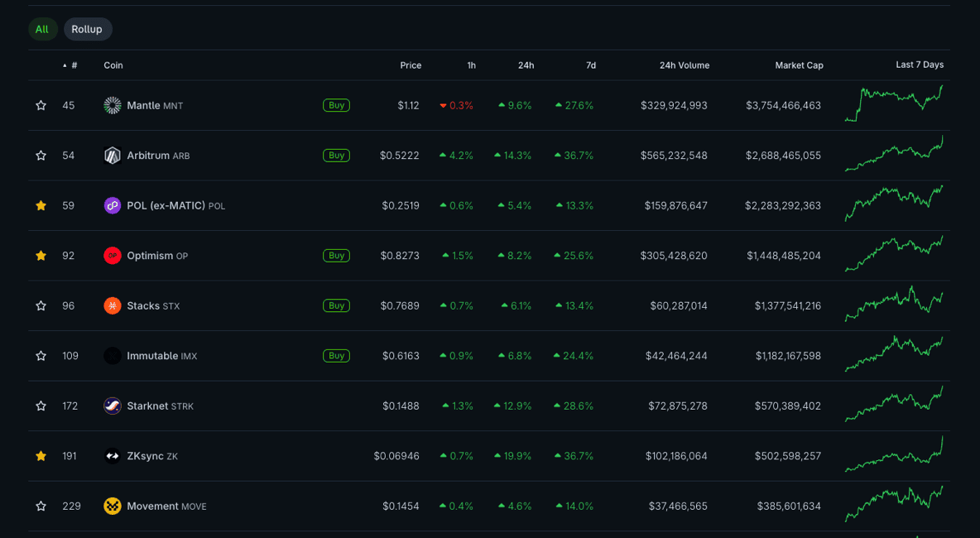Switch to the Rollup filter tab
Viewport: 980px width, 538px height.
87,30
